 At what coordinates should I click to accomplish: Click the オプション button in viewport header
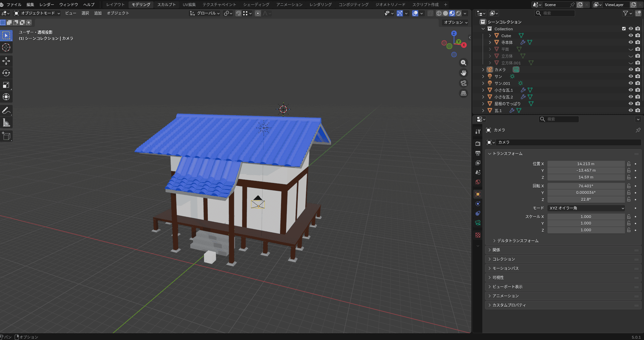[455, 22]
